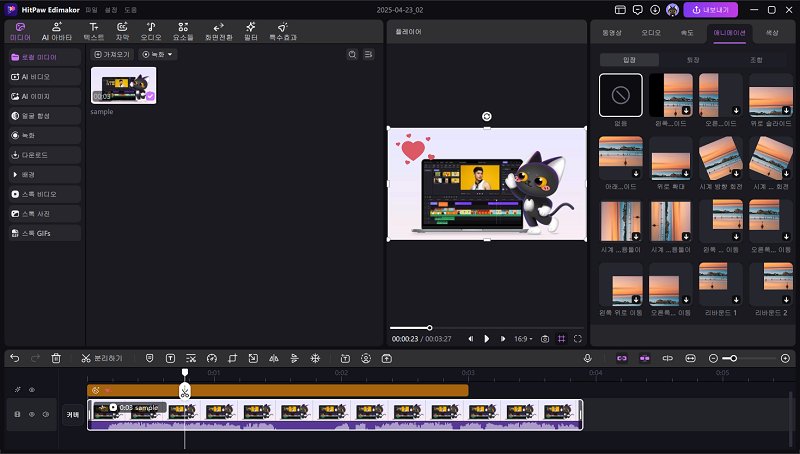Open the 특수효과 effects panel

pyautogui.click(x=283, y=32)
